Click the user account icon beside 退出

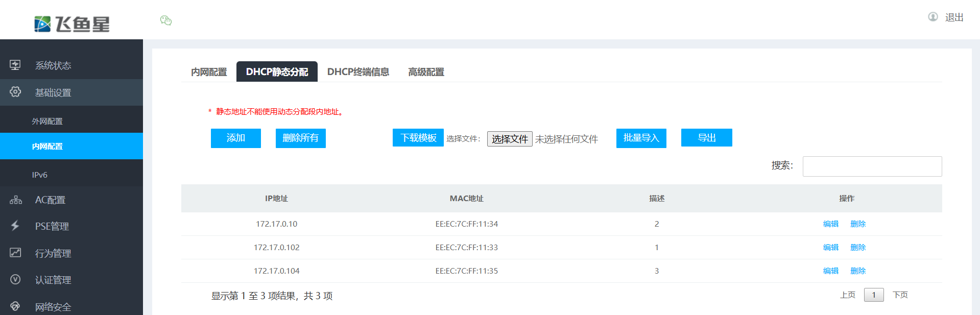pos(933,17)
